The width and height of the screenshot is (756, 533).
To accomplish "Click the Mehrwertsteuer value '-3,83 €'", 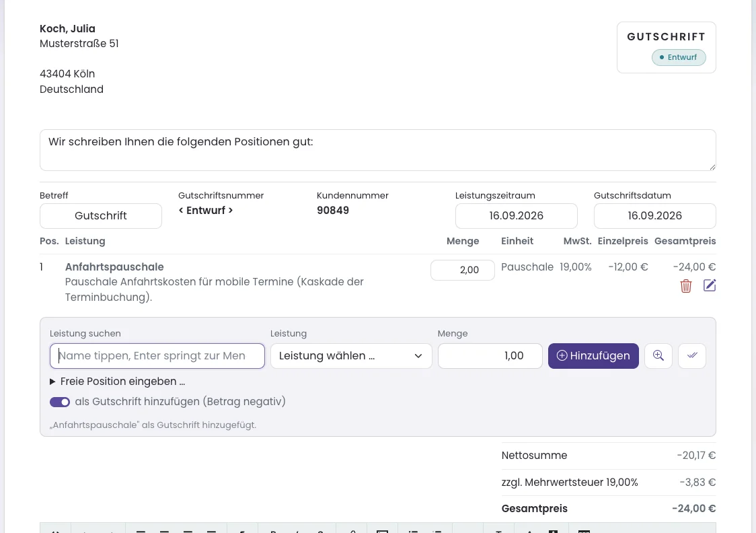I will point(697,483).
